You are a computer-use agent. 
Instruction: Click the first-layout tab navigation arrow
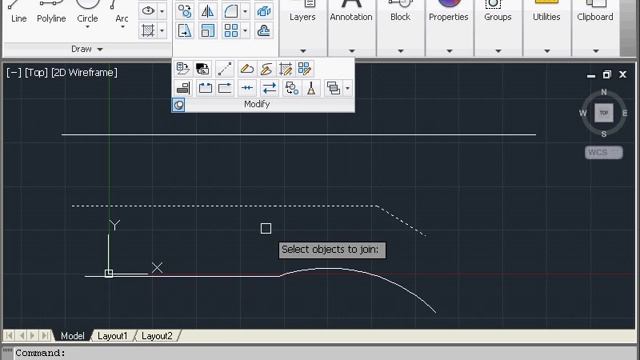9,336
